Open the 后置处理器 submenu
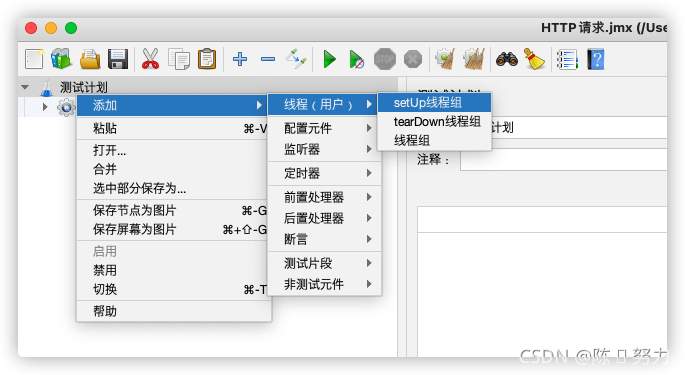 coord(325,218)
